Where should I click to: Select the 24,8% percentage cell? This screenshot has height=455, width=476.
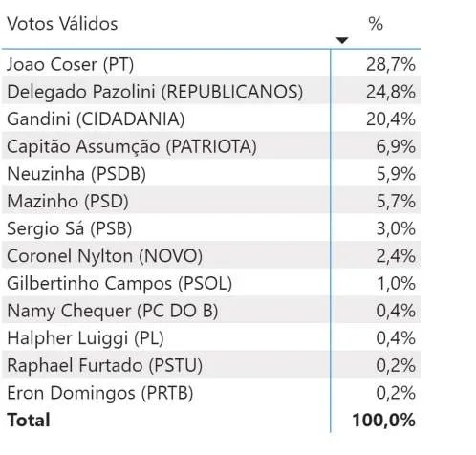(x=391, y=92)
